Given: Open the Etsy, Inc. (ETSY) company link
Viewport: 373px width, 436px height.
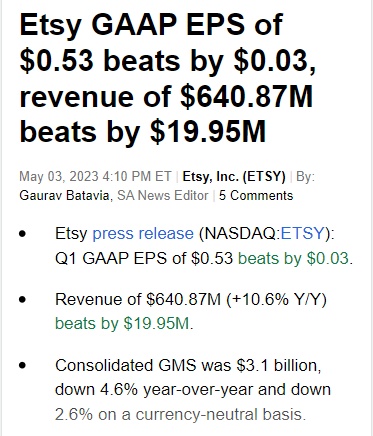Looking at the screenshot, I should point(234,177).
